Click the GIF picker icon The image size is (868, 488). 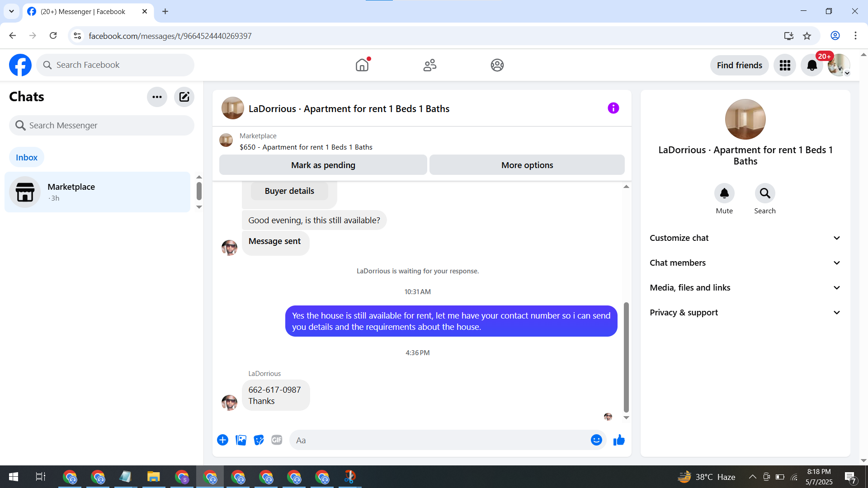[x=277, y=440]
